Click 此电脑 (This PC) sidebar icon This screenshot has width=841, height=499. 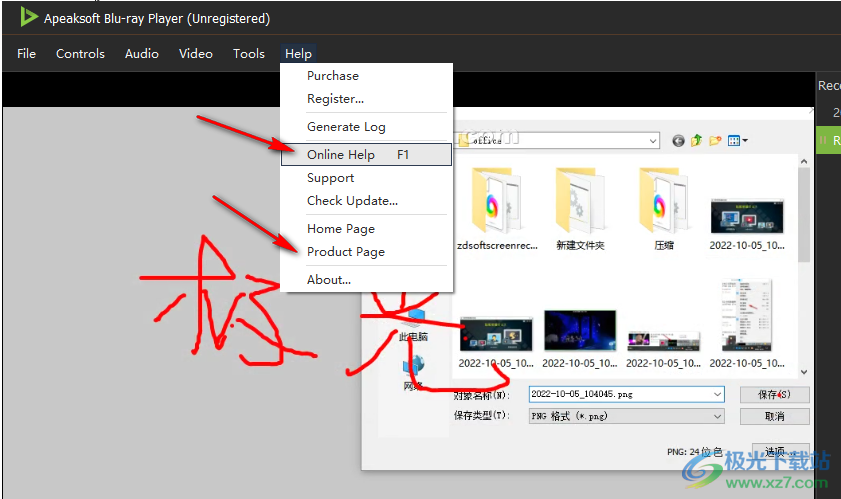point(414,325)
